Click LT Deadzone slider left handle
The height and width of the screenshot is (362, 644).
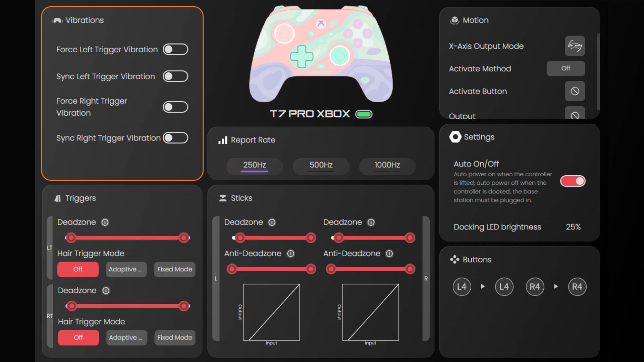pyautogui.click(x=71, y=238)
